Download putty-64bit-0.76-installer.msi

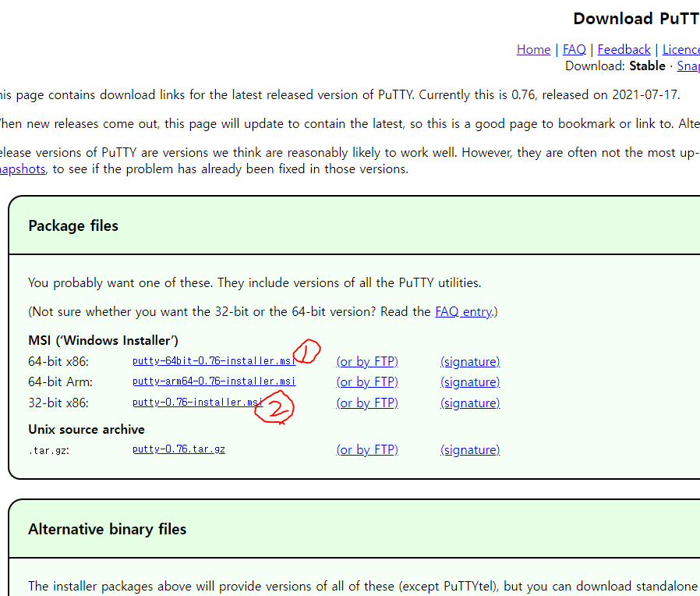(x=214, y=360)
